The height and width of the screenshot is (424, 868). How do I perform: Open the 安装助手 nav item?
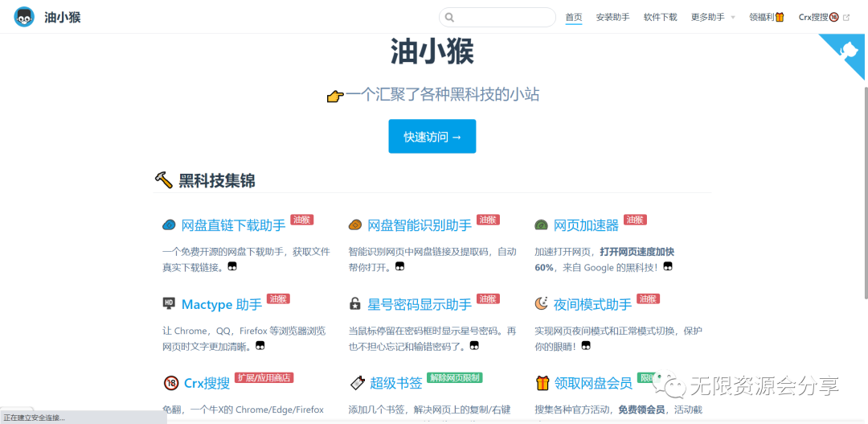(612, 17)
